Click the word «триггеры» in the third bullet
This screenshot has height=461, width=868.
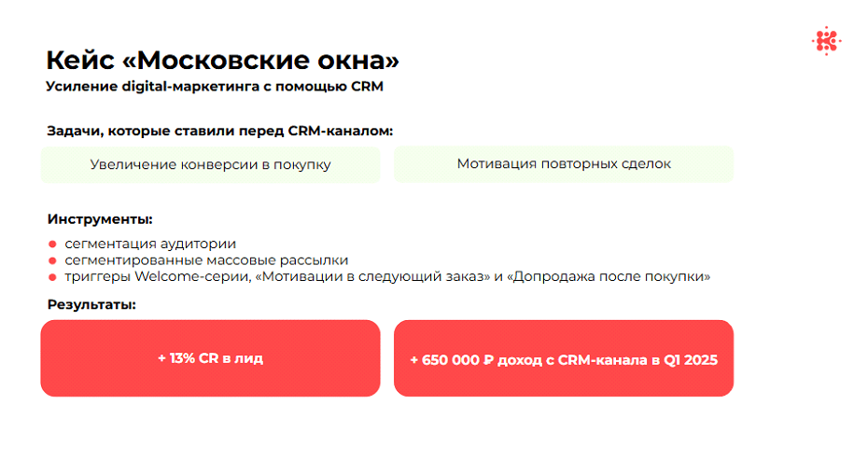(98, 277)
